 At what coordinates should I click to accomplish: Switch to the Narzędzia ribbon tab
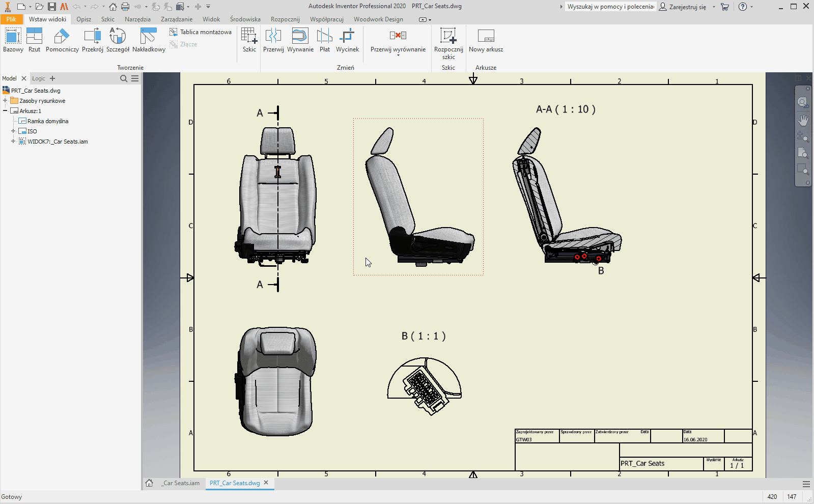coord(137,19)
